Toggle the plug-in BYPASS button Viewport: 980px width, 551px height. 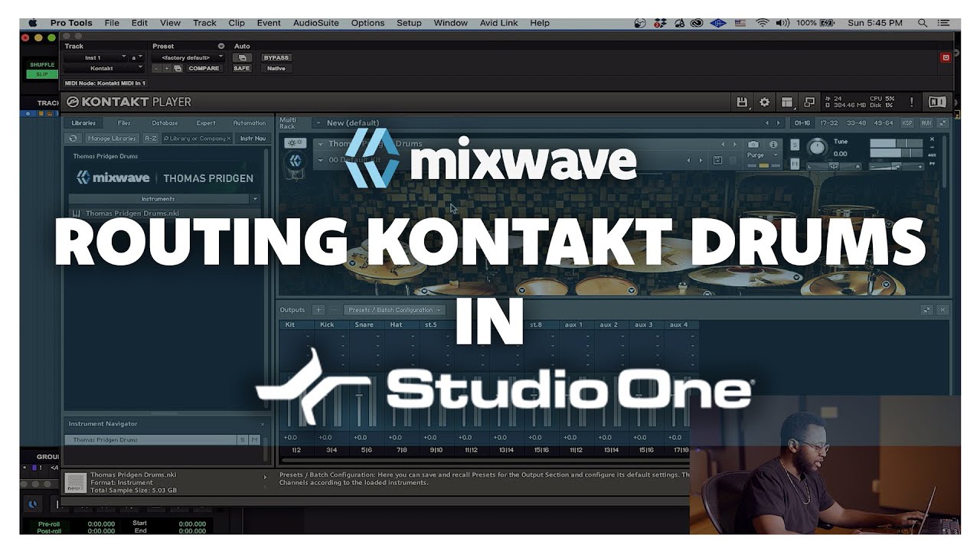coord(276,57)
